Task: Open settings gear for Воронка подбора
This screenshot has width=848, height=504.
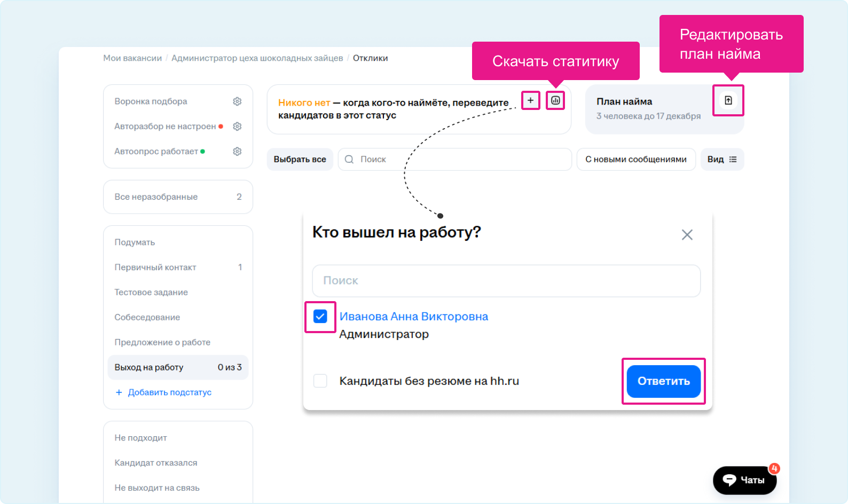Action: coord(237,101)
